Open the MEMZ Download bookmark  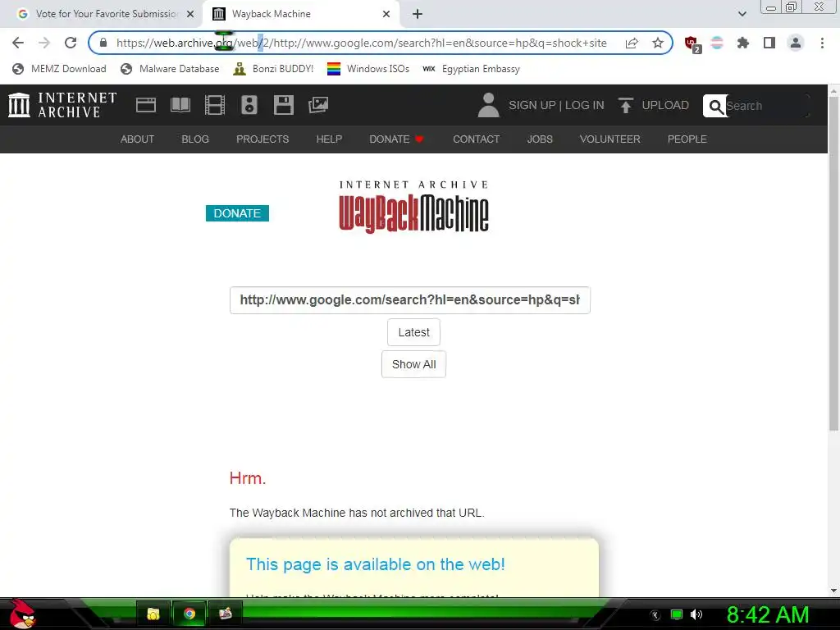click(x=59, y=69)
